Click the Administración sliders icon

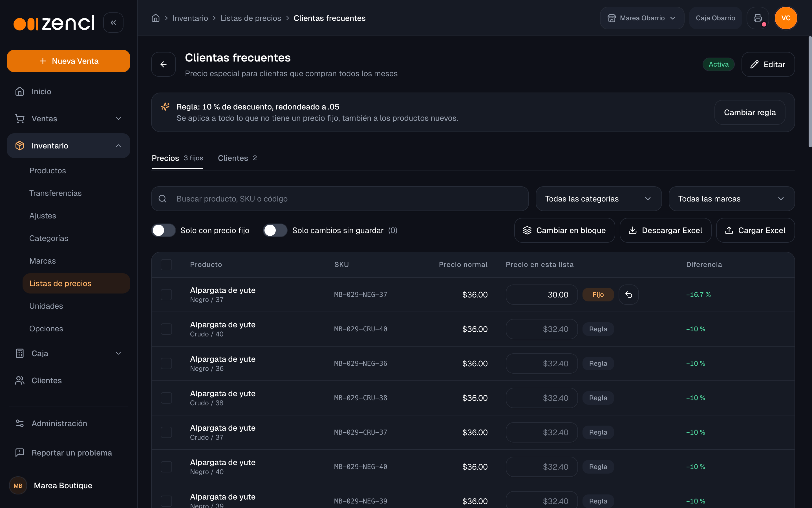click(20, 423)
